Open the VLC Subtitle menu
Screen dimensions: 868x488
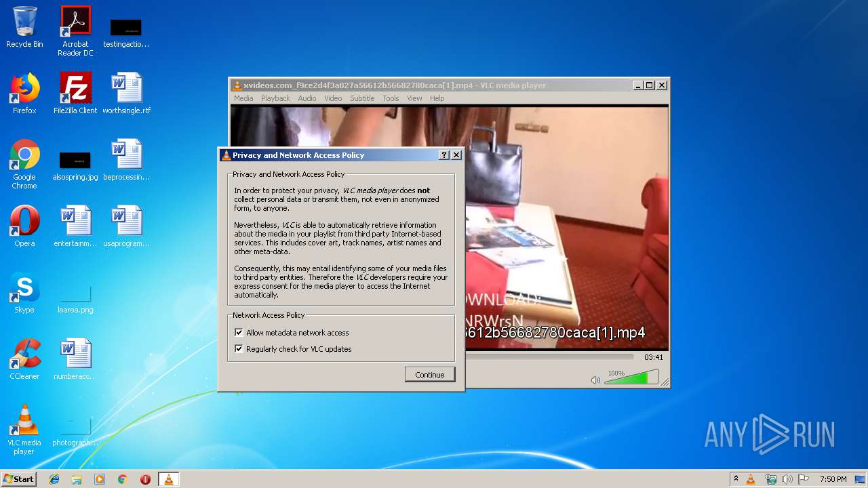[362, 98]
